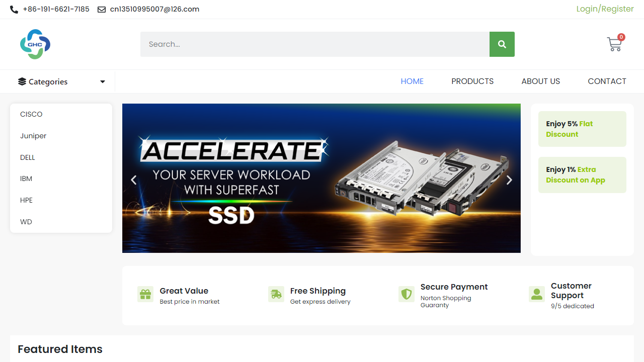Screen dimensions: 644x362
Task: Click the green search magnifier button
Action: tap(502, 44)
